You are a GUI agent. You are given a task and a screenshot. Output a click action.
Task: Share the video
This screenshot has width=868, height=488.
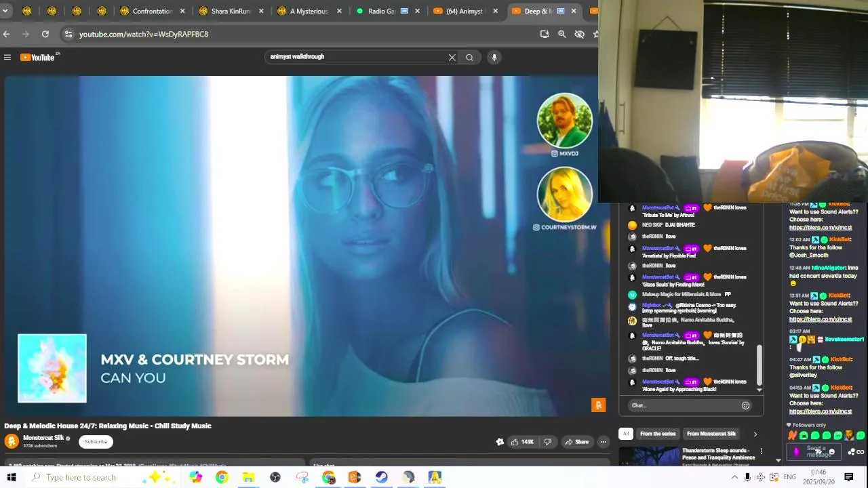[x=576, y=442]
